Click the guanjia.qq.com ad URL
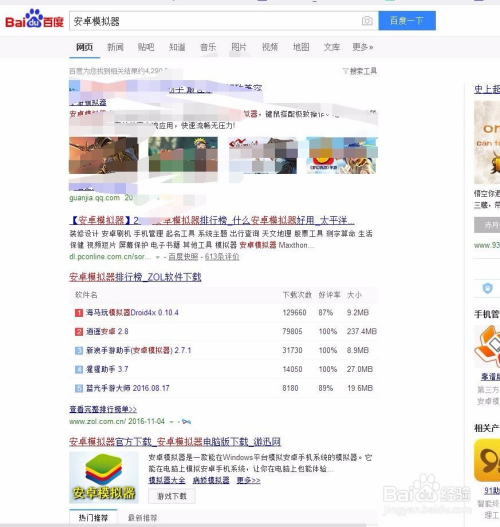 point(95,198)
